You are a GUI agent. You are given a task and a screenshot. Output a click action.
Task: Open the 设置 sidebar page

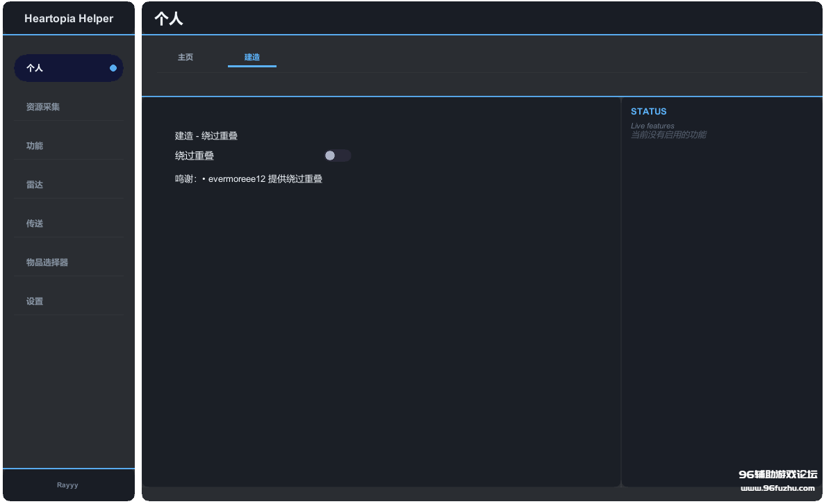(x=35, y=301)
